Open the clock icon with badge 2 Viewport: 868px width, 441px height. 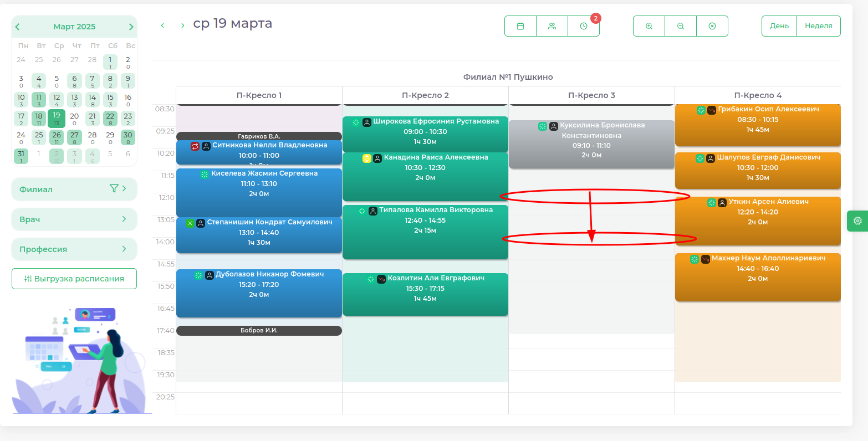point(584,26)
